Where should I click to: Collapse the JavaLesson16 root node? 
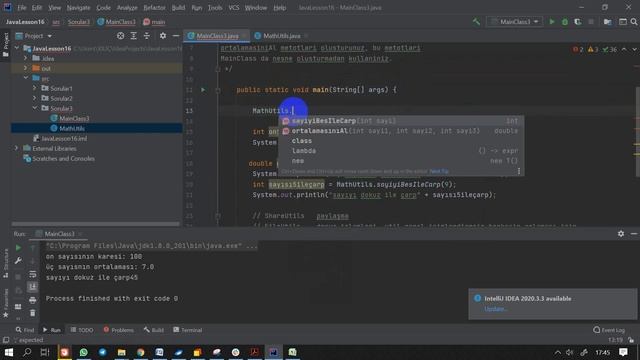click(x=17, y=48)
